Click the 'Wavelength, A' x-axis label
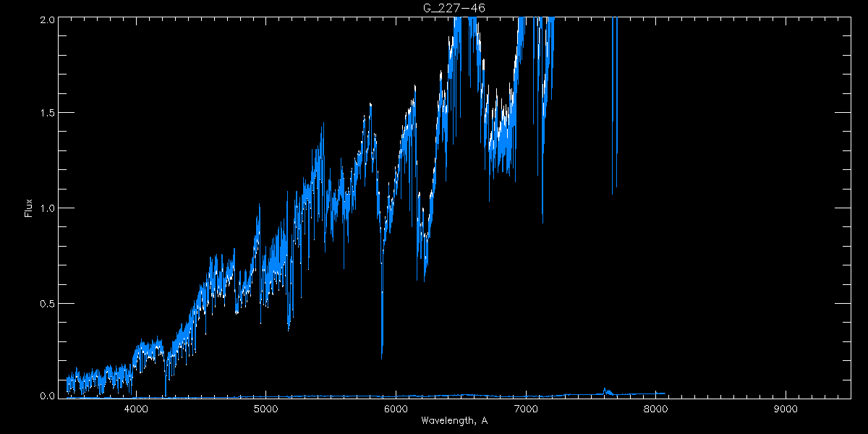The image size is (868, 434). [x=454, y=420]
